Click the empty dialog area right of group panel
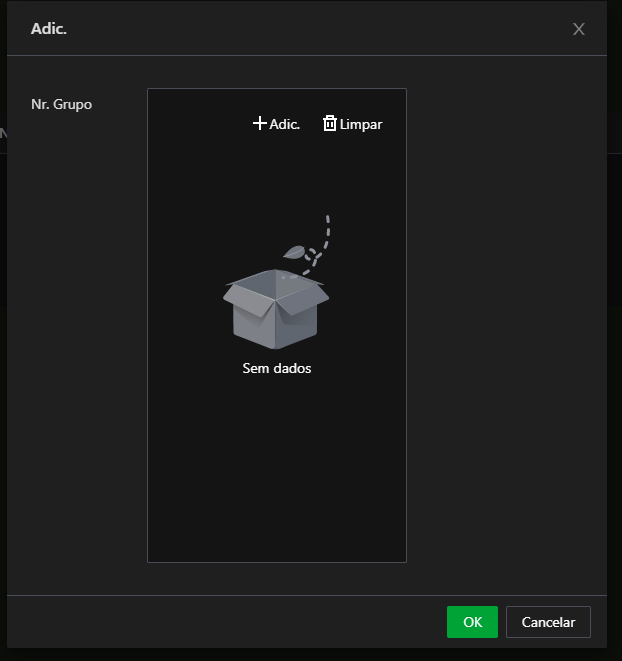The height and width of the screenshot is (661, 622). pos(505,330)
